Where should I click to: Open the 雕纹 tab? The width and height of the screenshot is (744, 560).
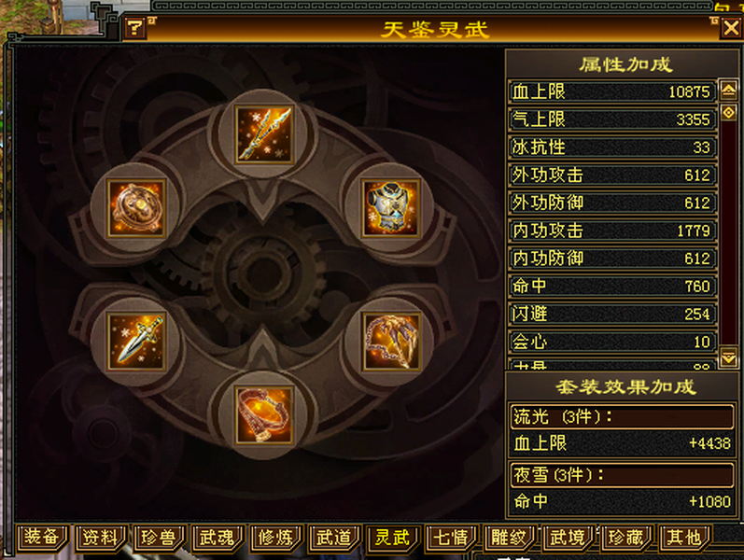click(x=510, y=538)
